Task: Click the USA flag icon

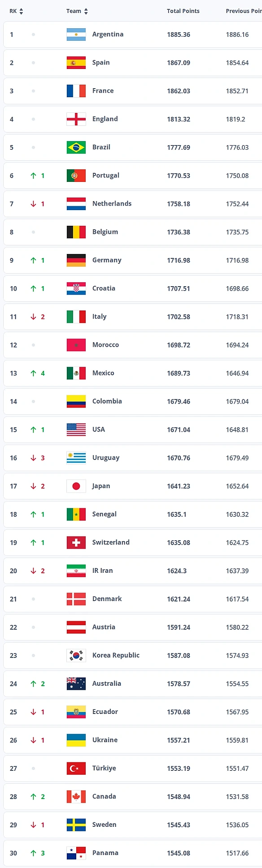Action: tap(76, 430)
